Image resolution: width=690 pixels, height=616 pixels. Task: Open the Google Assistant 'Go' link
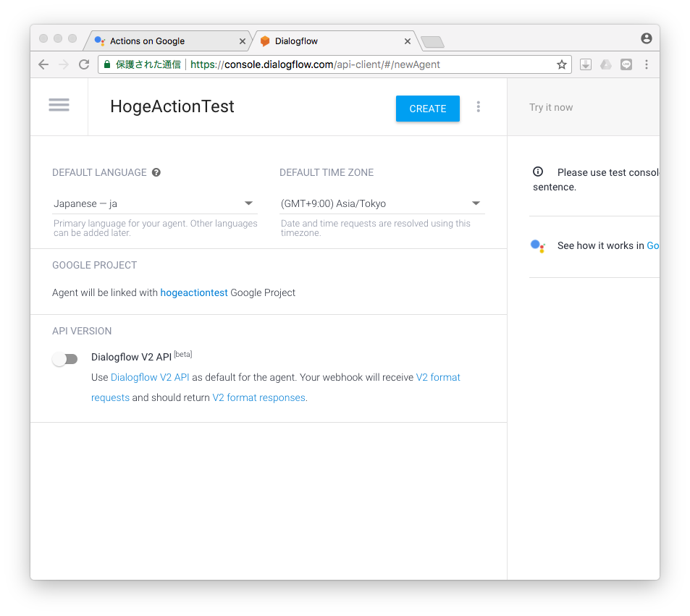[652, 245]
